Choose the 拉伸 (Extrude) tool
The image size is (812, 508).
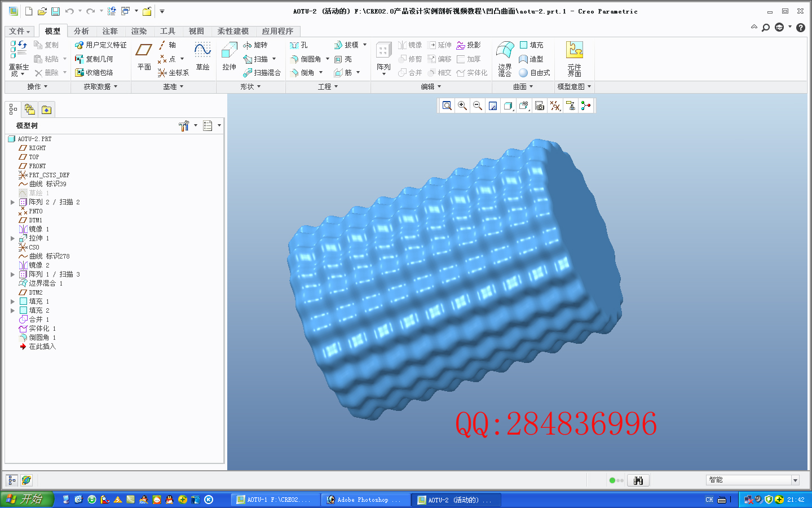[229, 56]
